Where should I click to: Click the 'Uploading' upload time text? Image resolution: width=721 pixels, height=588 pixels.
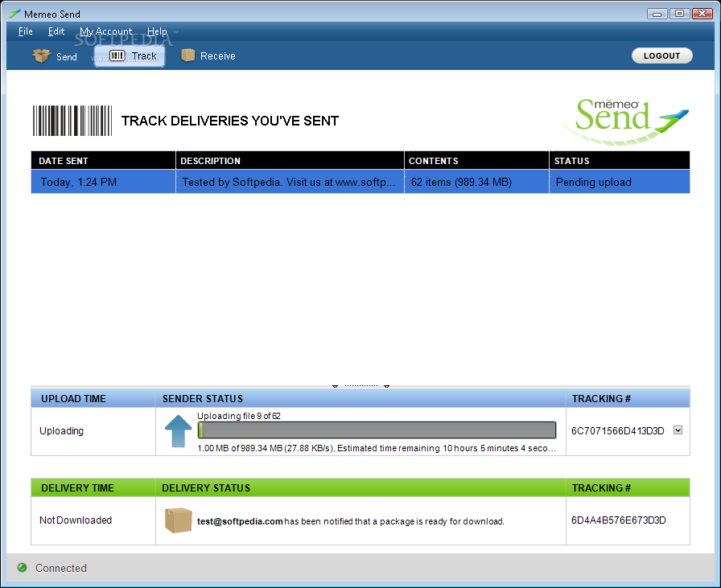62,431
